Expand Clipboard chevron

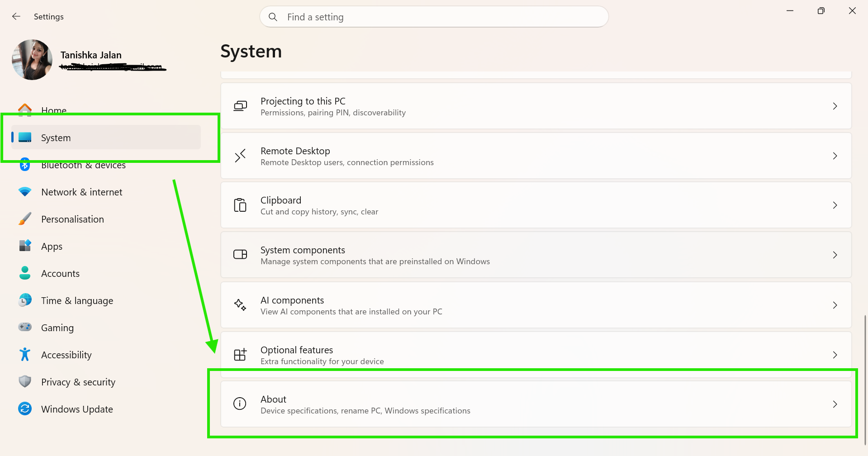pos(835,205)
